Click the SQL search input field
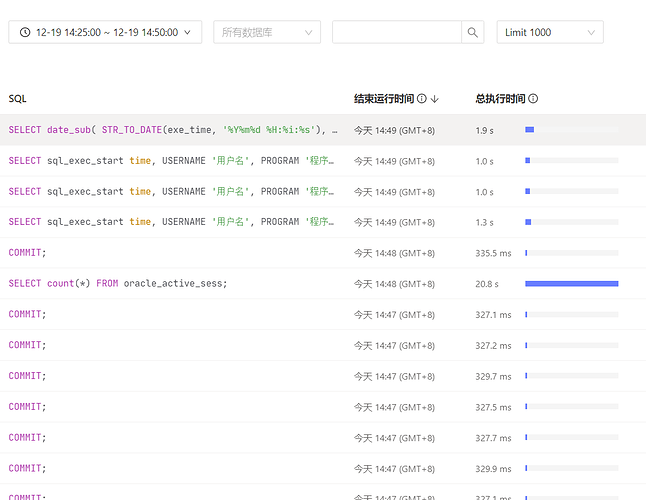Screen dimensions: 646x500 pos(397,32)
